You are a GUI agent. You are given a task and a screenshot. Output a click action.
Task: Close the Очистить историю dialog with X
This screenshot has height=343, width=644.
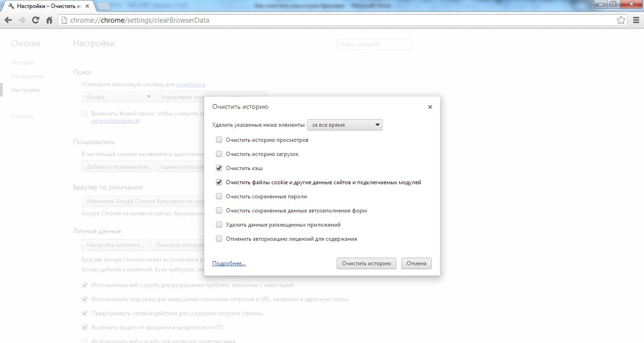pos(430,107)
